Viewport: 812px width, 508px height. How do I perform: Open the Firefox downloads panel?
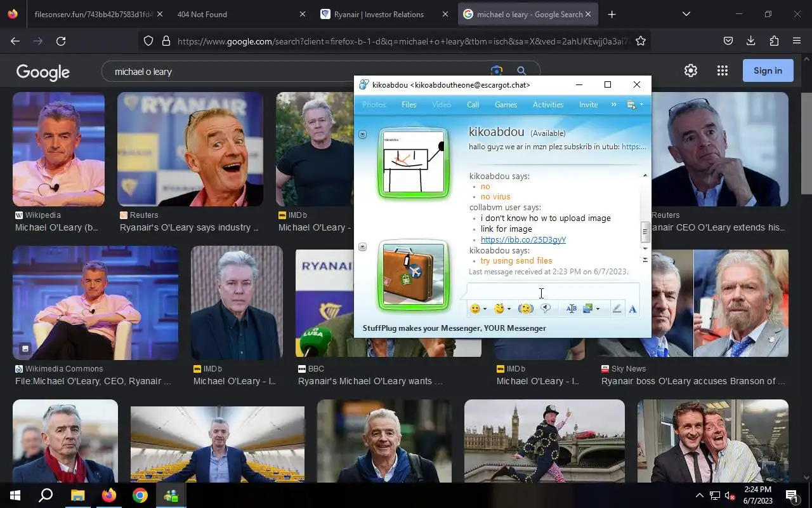coord(751,41)
